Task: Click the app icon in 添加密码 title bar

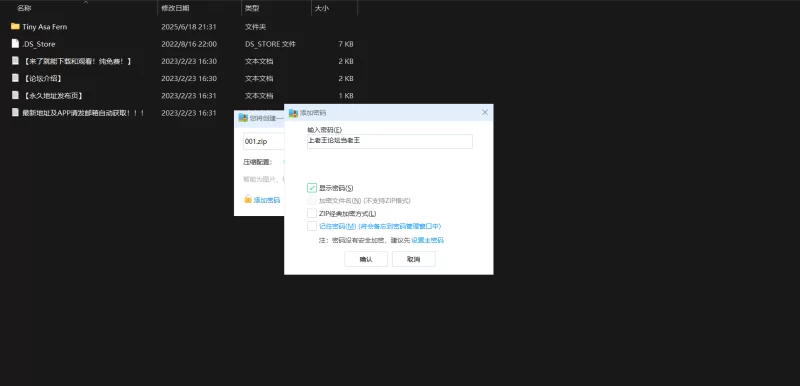Action: click(293, 113)
